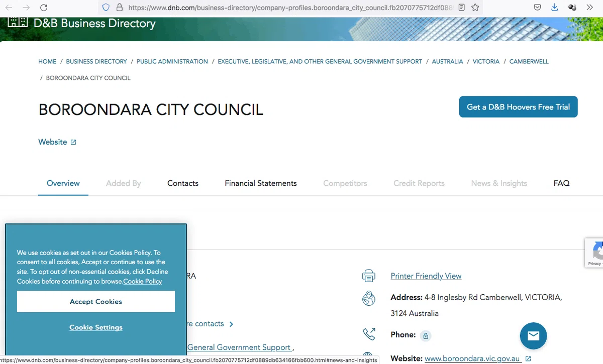Screen dimensions: 603x364
Task: Click the AUSTRALIA breadcrumb link
Action: coord(448,61)
